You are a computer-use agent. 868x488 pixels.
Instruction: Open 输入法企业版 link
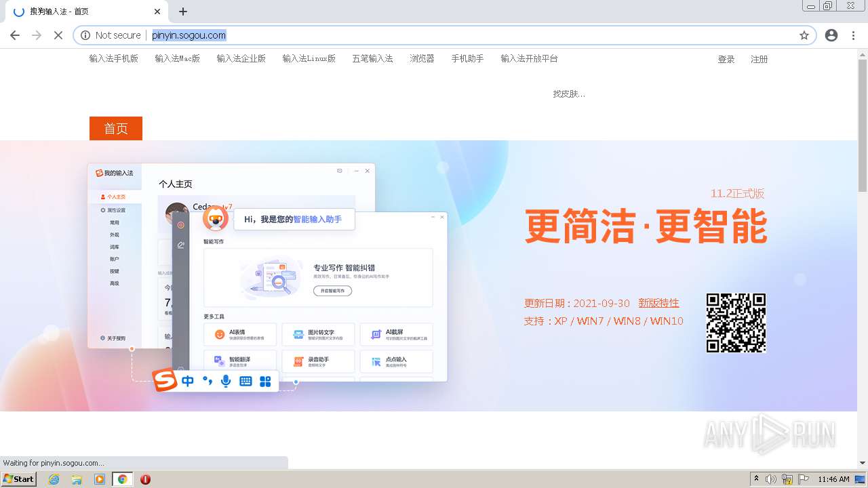click(241, 59)
